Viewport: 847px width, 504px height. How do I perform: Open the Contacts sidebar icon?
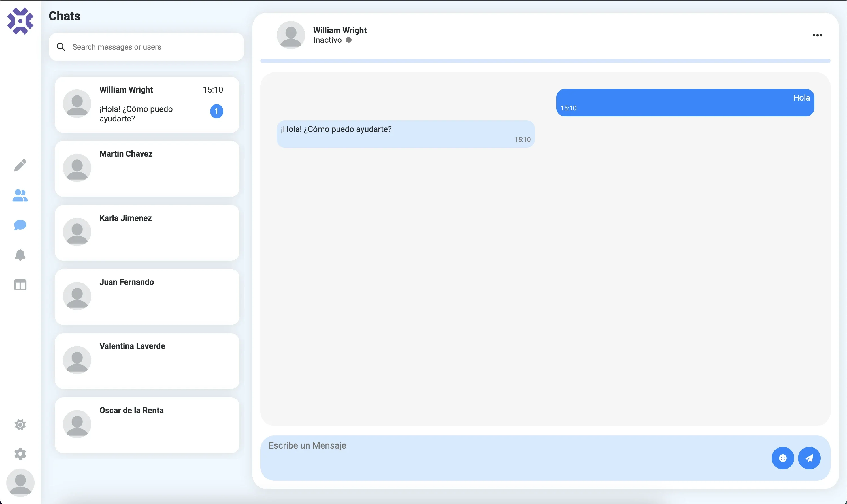pos(20,195)
